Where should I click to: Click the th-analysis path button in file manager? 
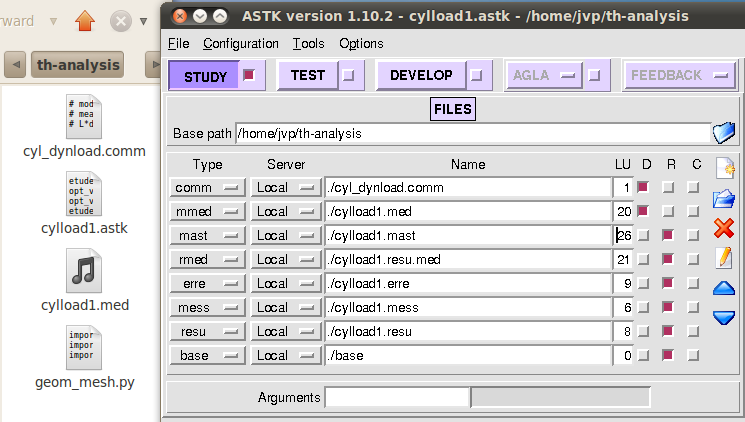[x=78, y=64]
